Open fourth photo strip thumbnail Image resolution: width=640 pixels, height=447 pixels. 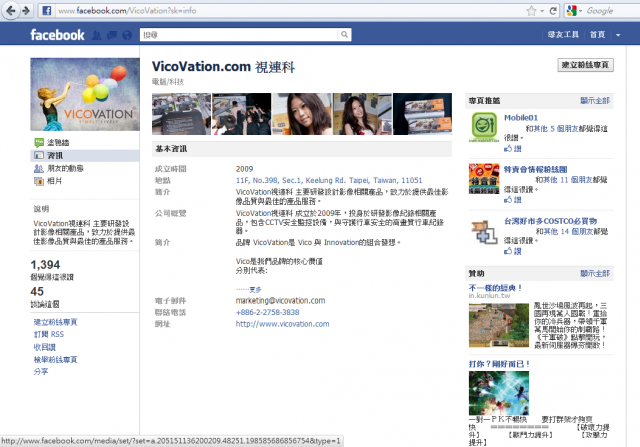tap(362, 114)
